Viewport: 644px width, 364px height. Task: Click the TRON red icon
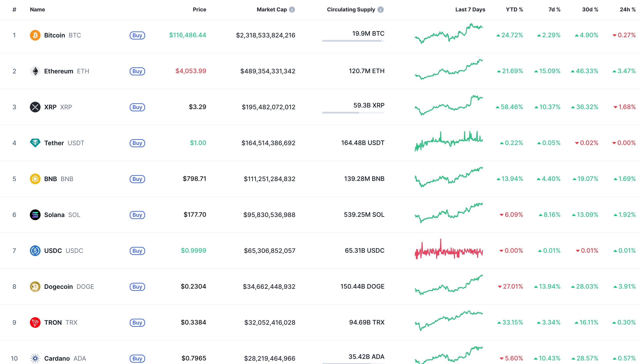tap(35, 323)
